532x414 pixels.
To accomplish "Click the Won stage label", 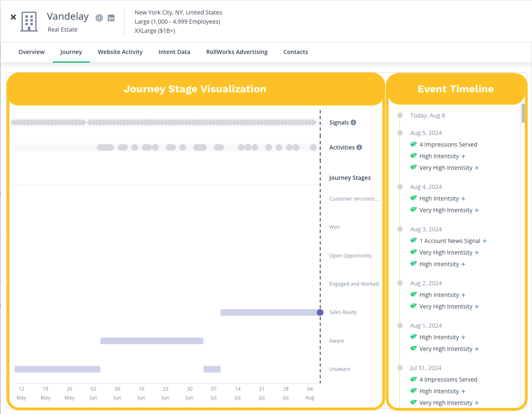I will click(x=335, y=227).
